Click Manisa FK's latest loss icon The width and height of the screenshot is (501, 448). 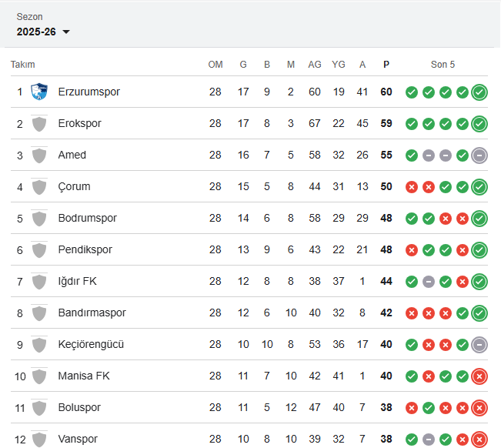tap(479, 376)
